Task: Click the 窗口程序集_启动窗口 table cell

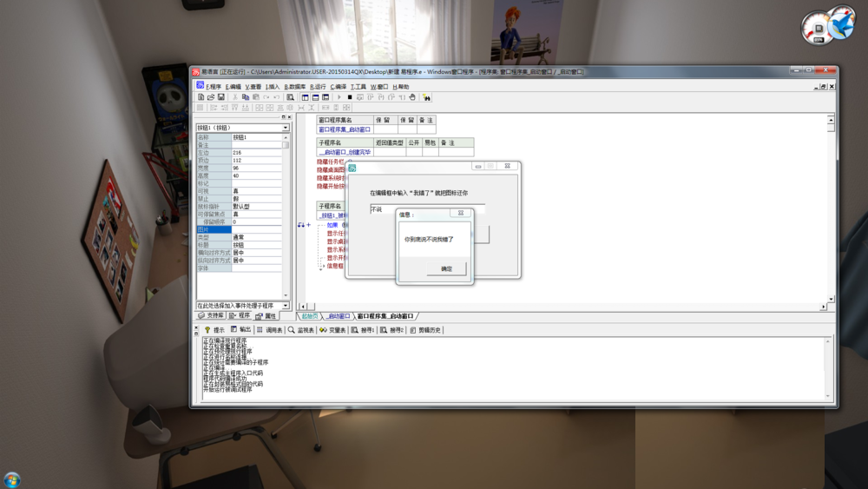Action: pos(345,129)
